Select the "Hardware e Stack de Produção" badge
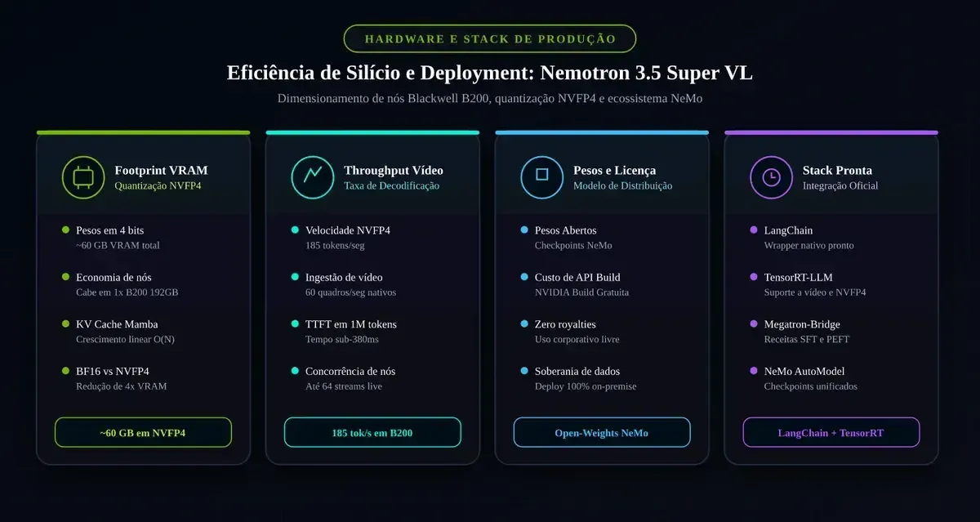 pyautogui.click(x=490, y=39)
